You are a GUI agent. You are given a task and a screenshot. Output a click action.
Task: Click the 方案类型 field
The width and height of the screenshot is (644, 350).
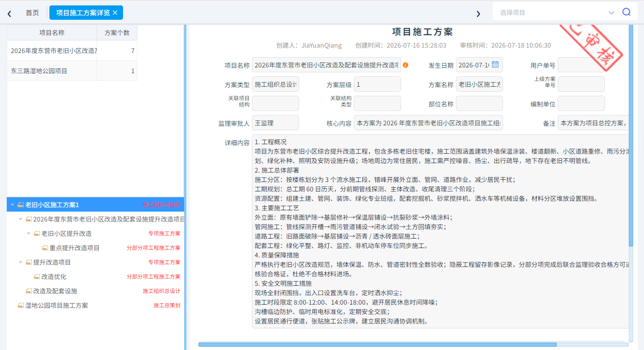(275, 84)
